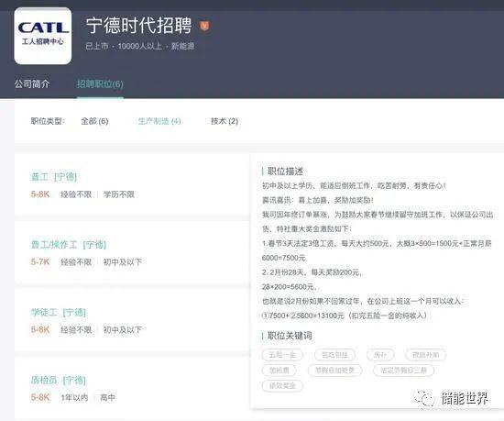Viewport: 504px width, 421px height.
Task: Click the line 28×200=5600元
Action: click(x=290, y=286)
